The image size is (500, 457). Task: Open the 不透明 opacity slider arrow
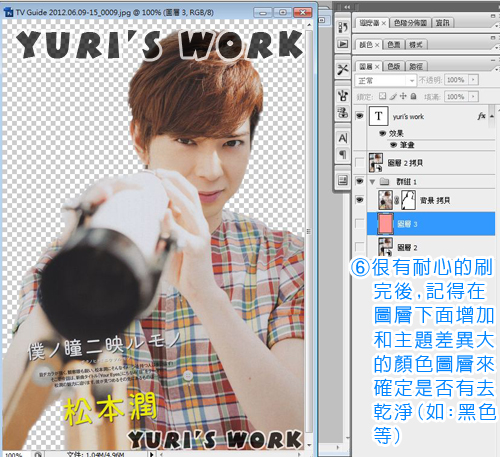pos(473,80)
